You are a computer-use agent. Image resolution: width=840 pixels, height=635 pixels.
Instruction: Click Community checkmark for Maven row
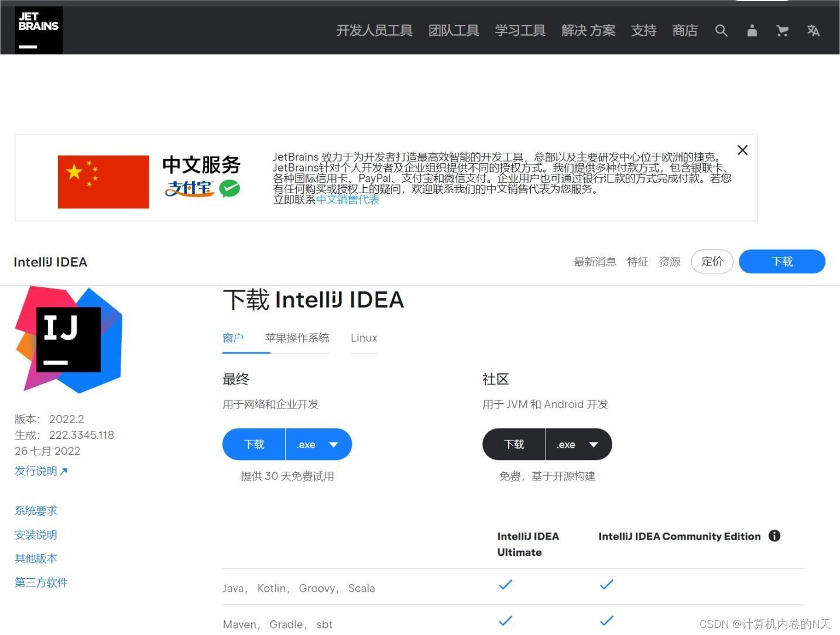pyautogui.click(x=606, y=620)
